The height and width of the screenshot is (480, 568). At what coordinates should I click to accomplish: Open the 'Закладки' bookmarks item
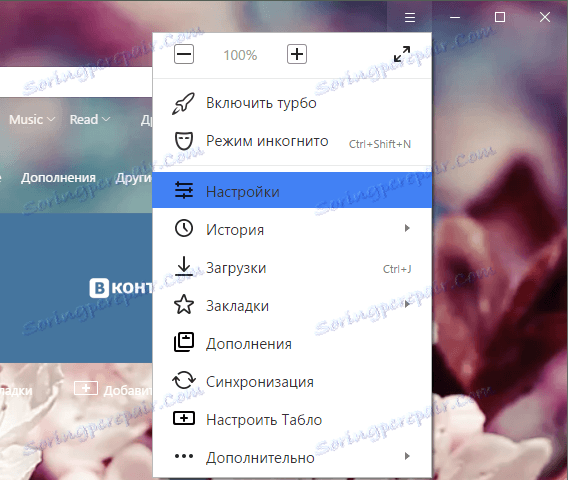click(292, 305)
